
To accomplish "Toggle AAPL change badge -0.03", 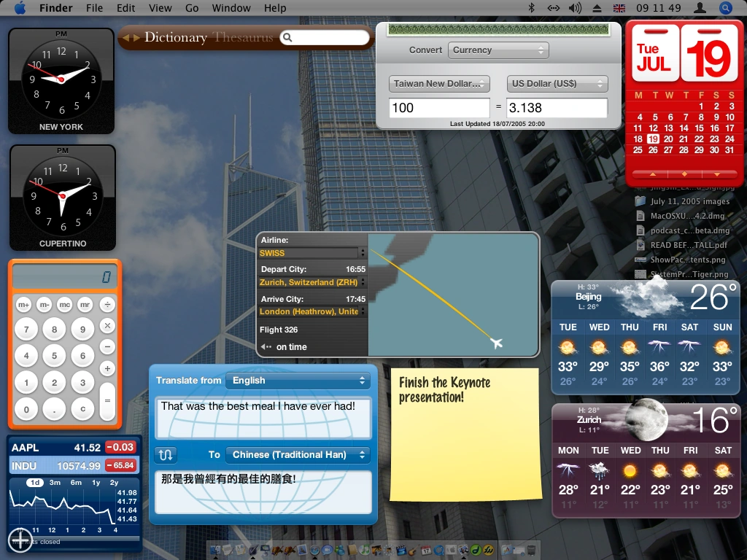I will [120, 447].
